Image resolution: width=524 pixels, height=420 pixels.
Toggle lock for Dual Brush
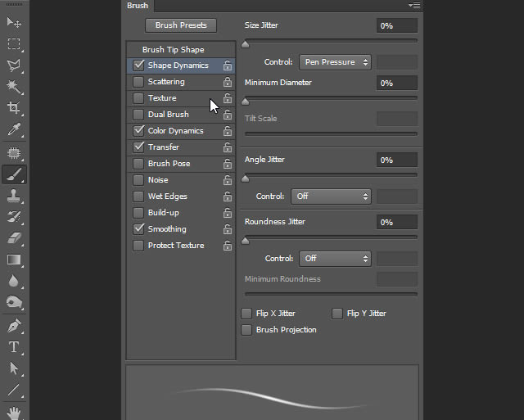point(228,115)
